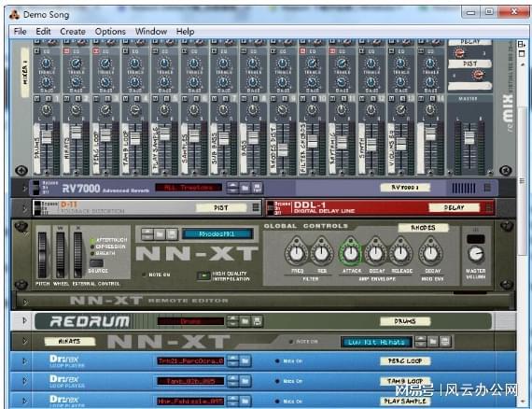Click the Luv Kit Hihats patch display
Screen dimensions: 532x409
point(376,342)
